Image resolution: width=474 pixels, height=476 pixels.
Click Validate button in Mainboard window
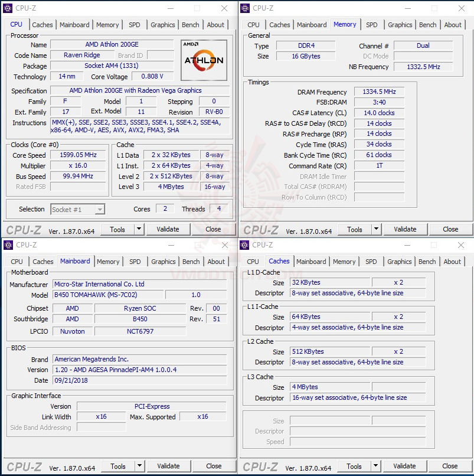click(168, 466)
